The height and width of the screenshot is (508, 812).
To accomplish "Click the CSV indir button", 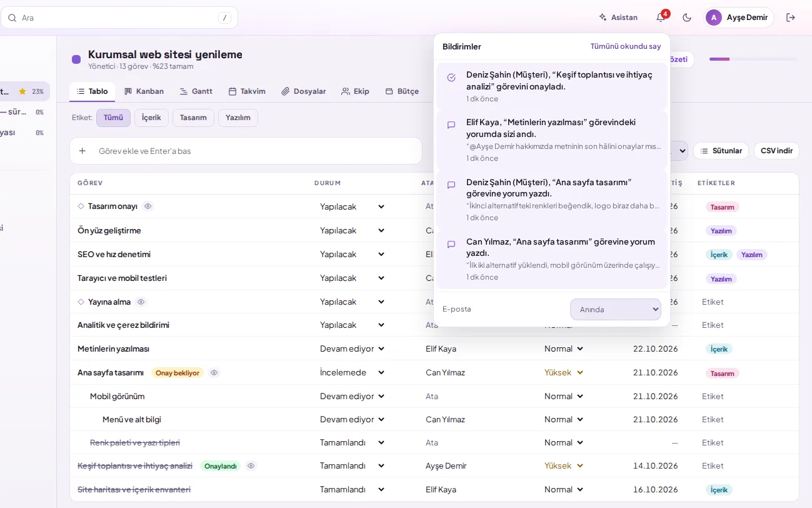I will 776,151.
